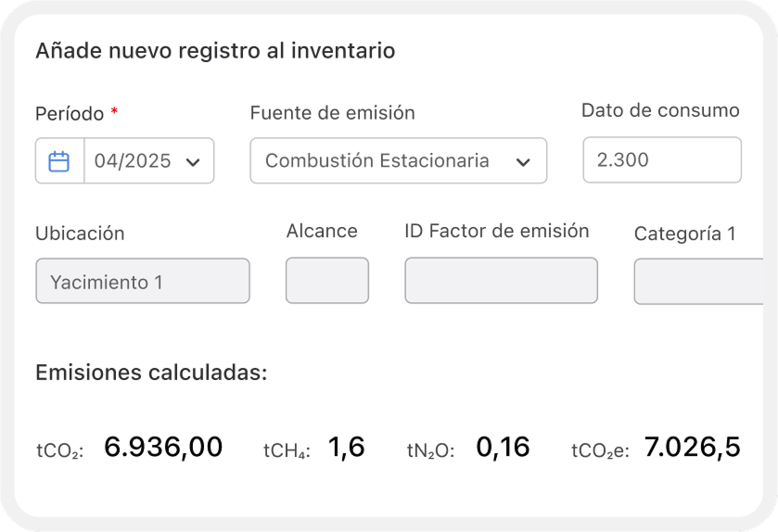Click the heading Añade nuevo registro al inventario
Screen dimensions: 778x532
[x=215, y=51]
